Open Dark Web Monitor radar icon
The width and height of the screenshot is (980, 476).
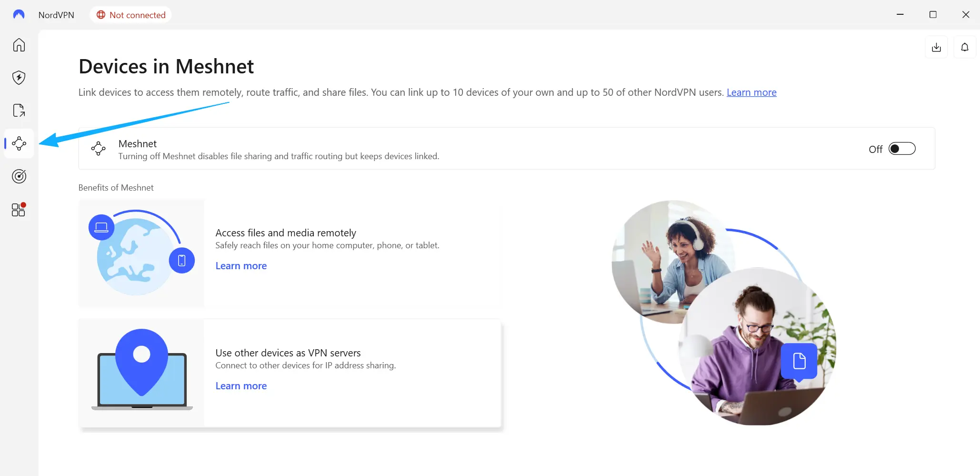coord(19,176)
